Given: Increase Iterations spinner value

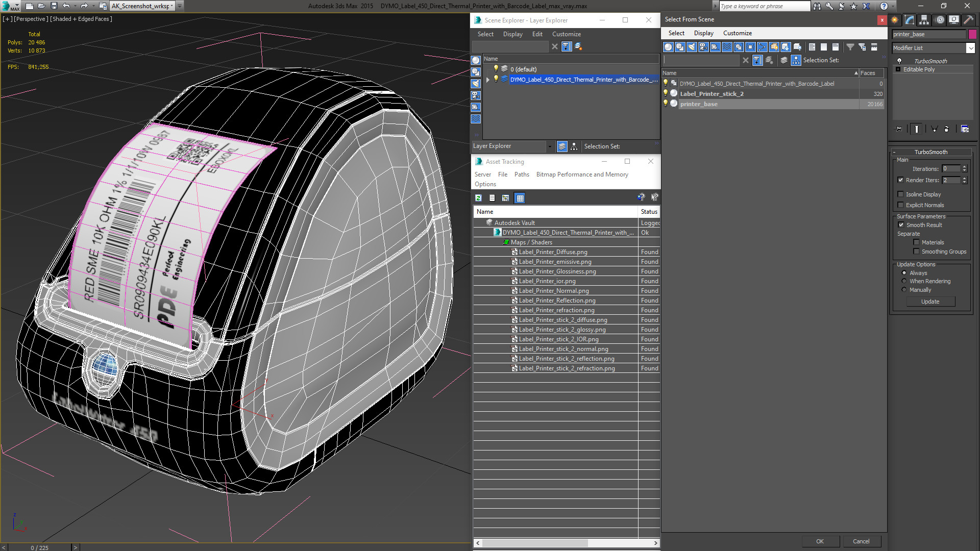Looking at the screenshot, I should 964,167.
